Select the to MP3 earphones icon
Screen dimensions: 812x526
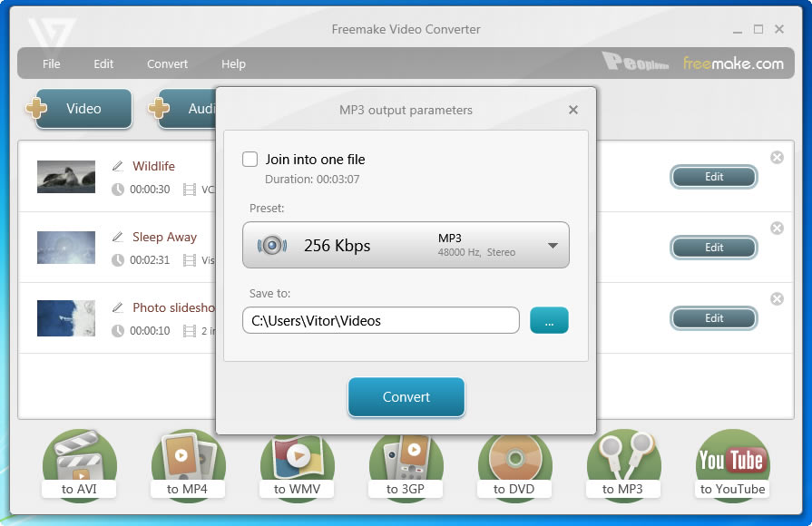[623, 465]
